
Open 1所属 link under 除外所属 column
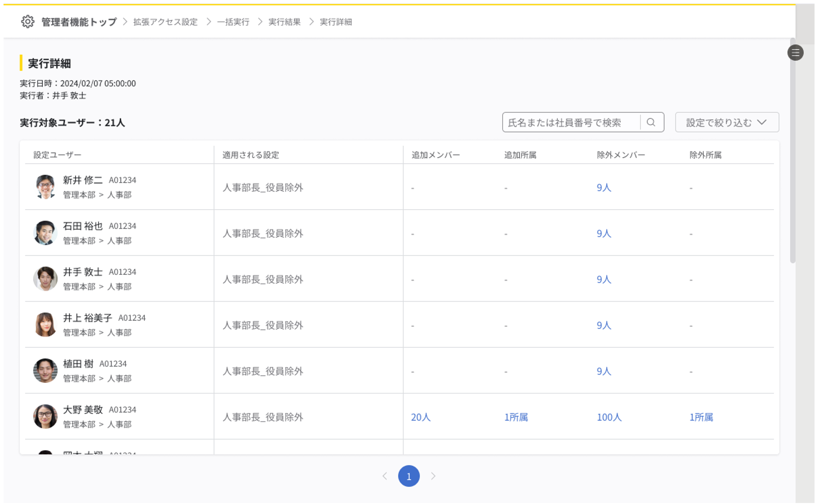point(701,417)
